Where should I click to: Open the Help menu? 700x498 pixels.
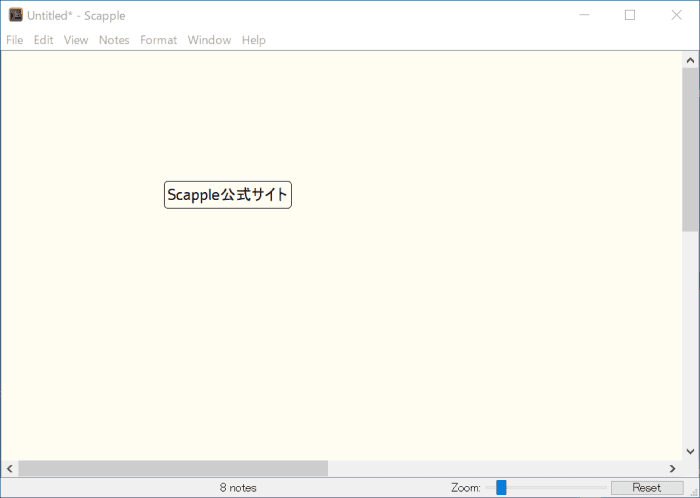254,40
